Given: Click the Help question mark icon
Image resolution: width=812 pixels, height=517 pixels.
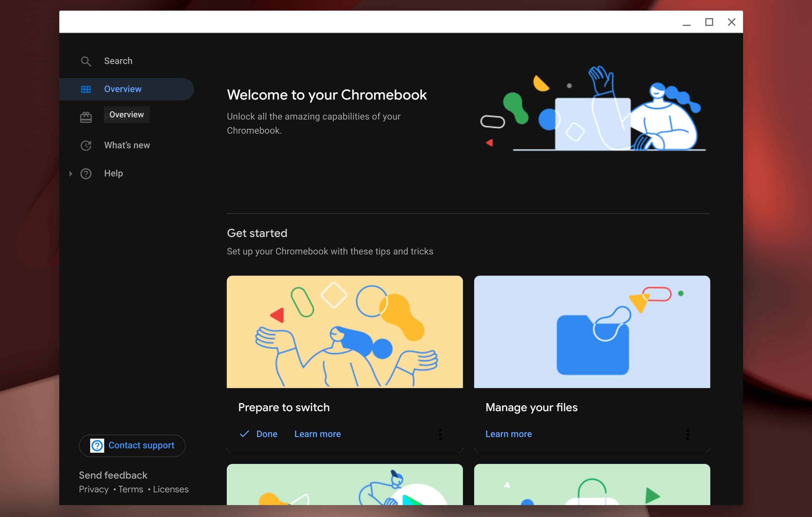Looking at the screenshot, I should 86,174.
